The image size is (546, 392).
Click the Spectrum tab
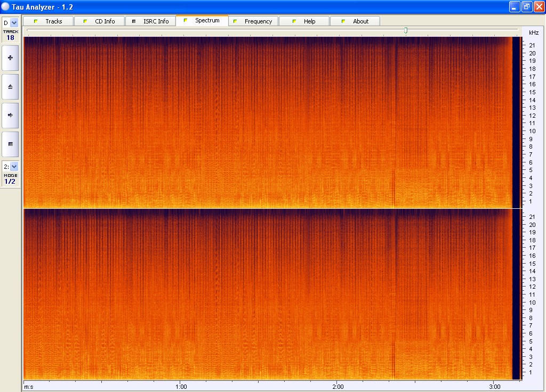[202, 21]
